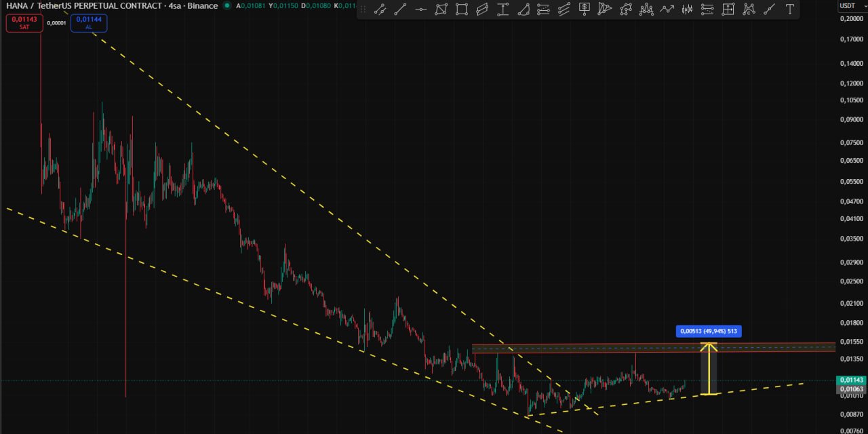Choose the head and shoulders pattern tool
The height and width of the screenshot is (434, 868).
coord(646,9)
